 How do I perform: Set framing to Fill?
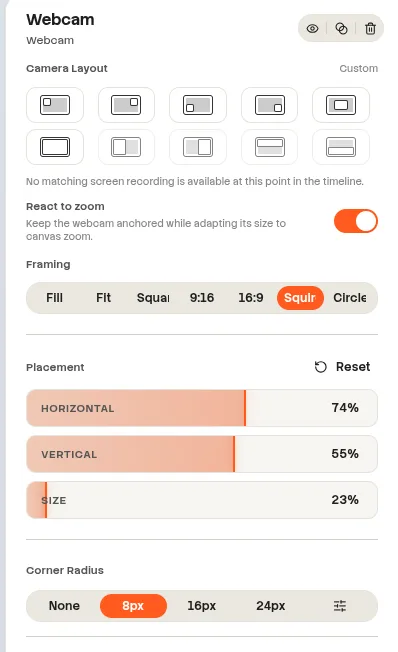point(54,298)
